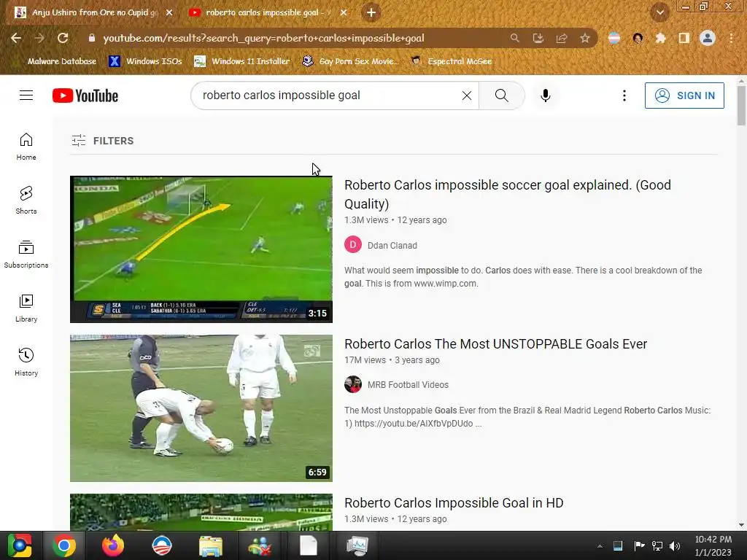
Task: Visit the MRB Football Videos channel name
Action: tap(408, 384)
